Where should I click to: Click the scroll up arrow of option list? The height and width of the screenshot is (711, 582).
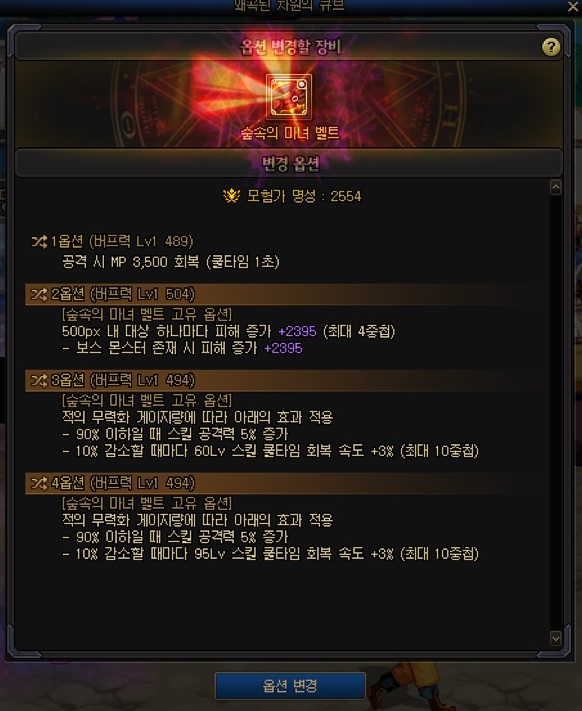(x=555, y=187)
